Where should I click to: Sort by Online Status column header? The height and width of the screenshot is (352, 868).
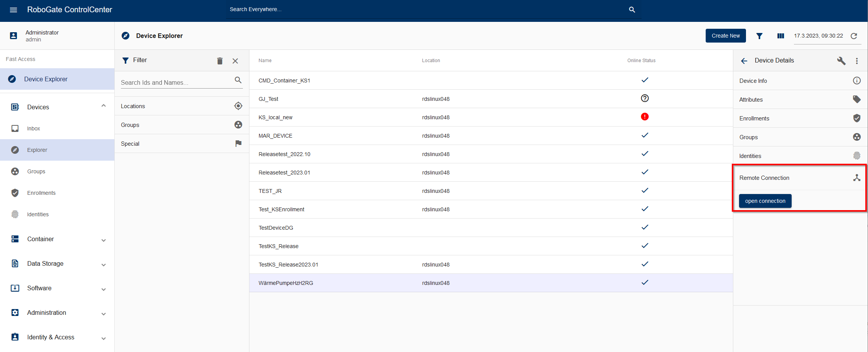(641, 61)
